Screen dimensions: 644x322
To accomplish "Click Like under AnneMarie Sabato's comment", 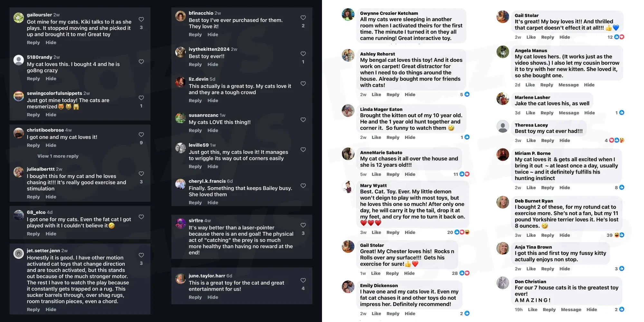I will [x=376, y=174].
